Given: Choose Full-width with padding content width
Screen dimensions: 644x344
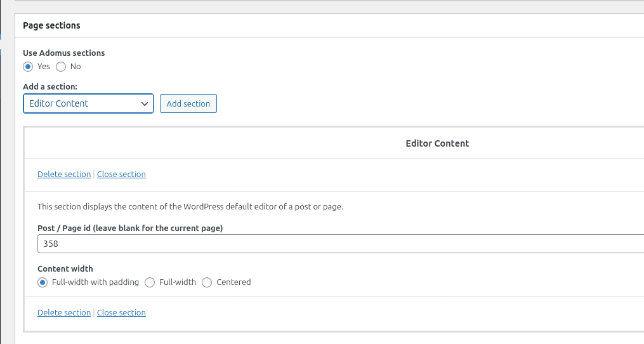Looking at the screenshot, I should pyautogui.click(x=43, y=282).
